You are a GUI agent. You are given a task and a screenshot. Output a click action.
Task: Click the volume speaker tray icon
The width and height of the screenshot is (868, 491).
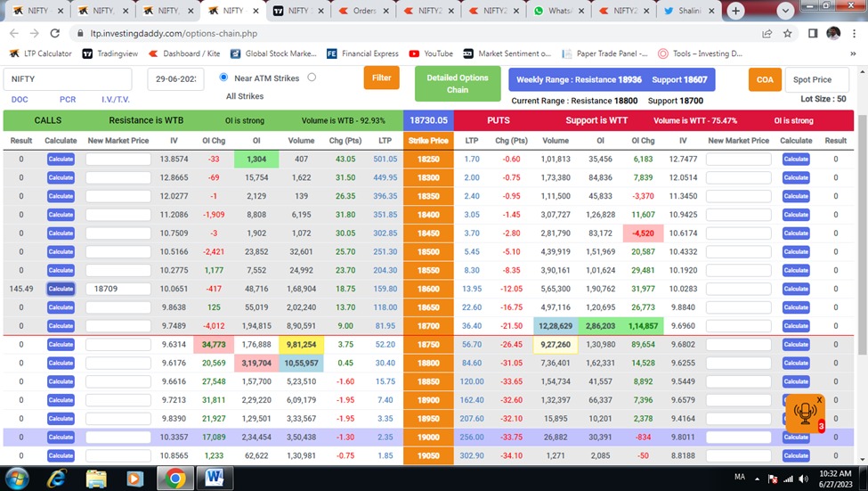click(804, 479)
